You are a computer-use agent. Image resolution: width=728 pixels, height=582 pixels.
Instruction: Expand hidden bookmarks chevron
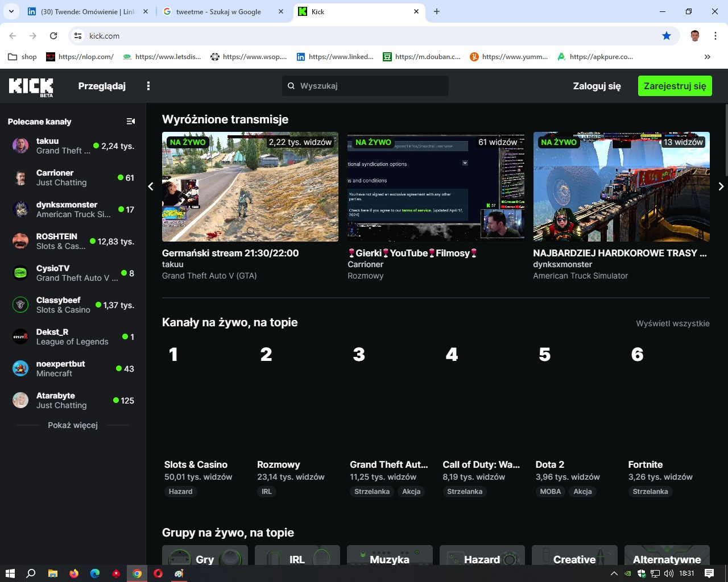pos(707,56)
